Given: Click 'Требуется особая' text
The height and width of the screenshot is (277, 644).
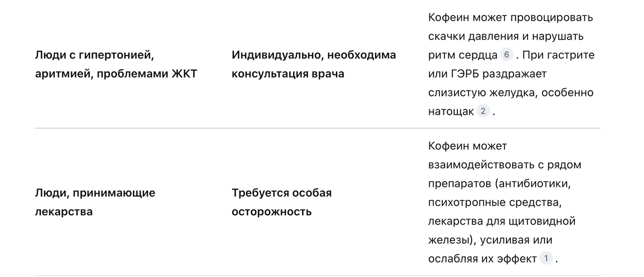Looking at the screenshot, I should tap(282, 193).
